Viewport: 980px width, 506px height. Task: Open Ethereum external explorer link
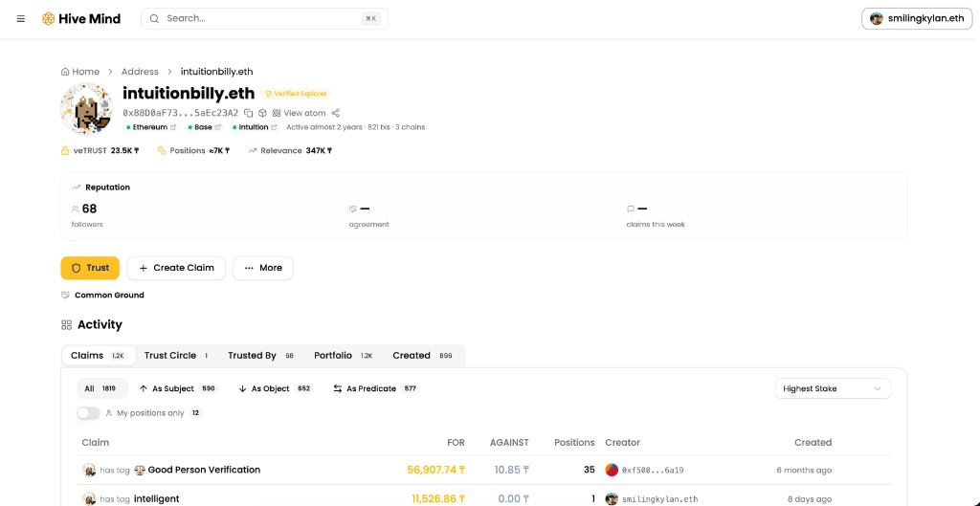[x=173, y=127]
